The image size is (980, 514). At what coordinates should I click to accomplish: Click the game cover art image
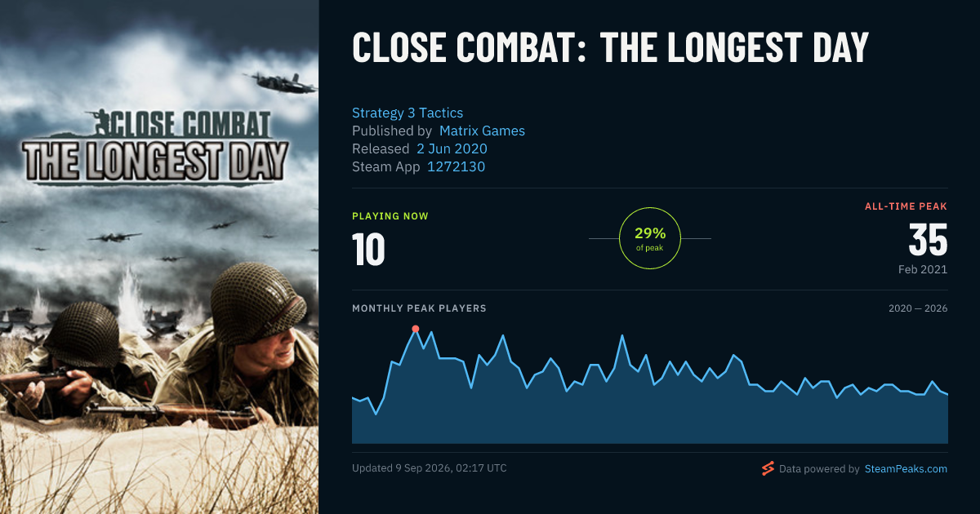coord(159,257)
